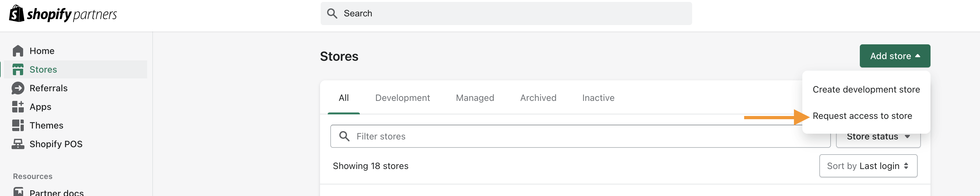
Task: Click the Shopify Partners logo
Action: pyautogui.click(x=63, y=14)
